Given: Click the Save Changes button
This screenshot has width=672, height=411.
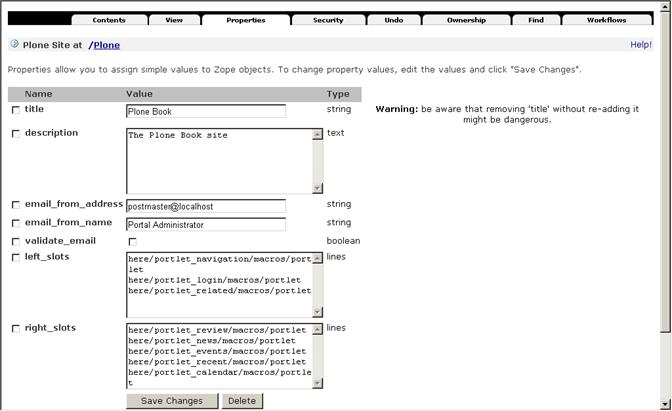Looking at the screenshot, I should click(172, 401).
